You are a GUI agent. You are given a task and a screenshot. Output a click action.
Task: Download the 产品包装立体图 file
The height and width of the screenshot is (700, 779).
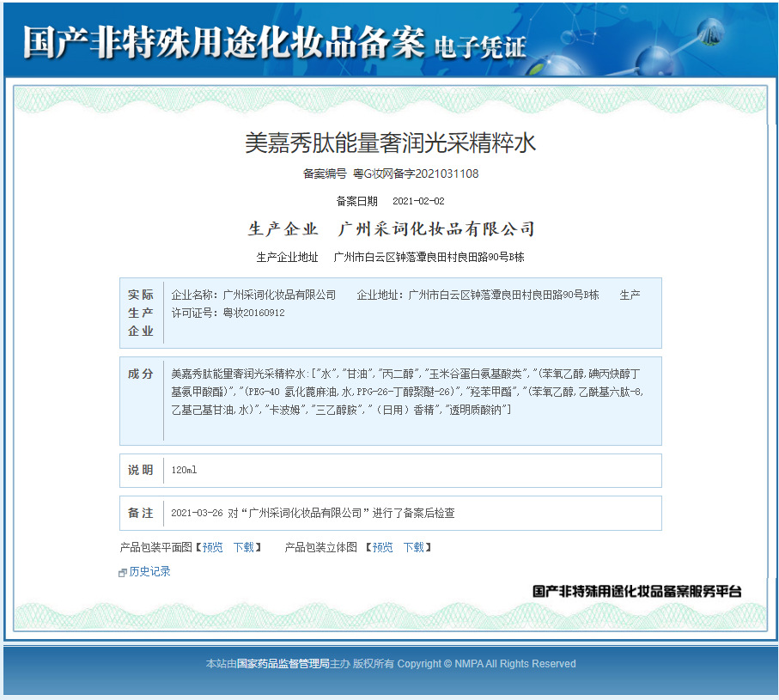point(414,547)
